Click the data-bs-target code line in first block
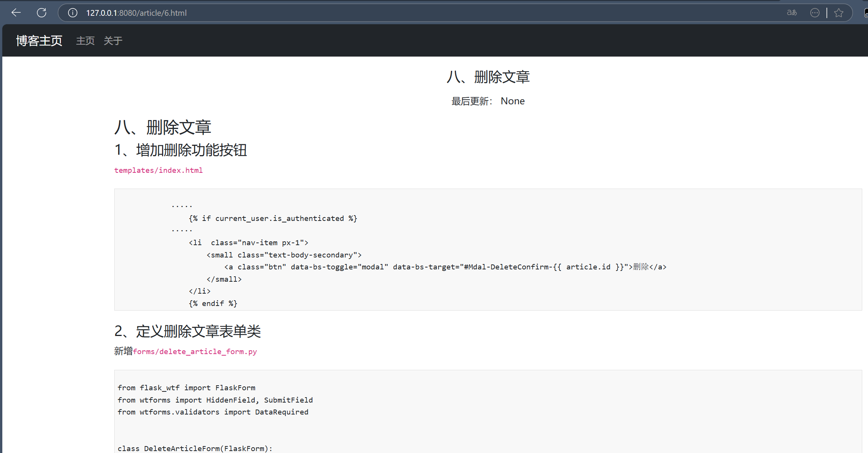The height and width of the screenshot is (453, 868). (445, 267)
